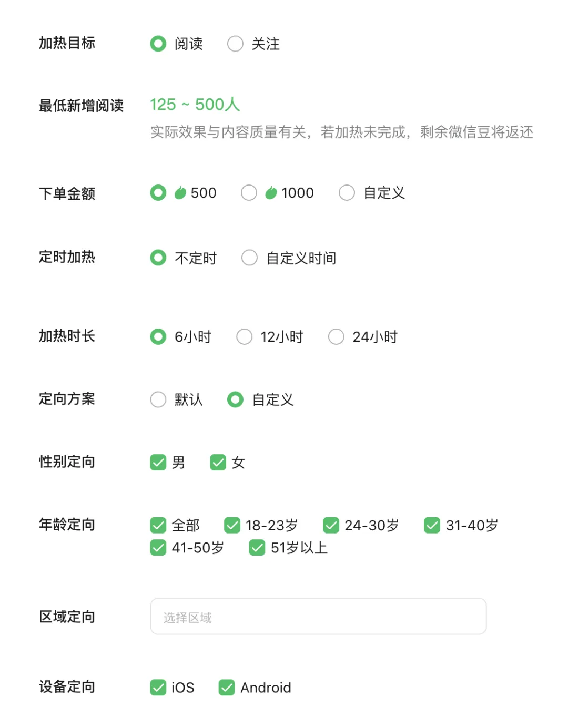568x728 pixels.
Task: Uncheck the 31-40岁 age group
Action: pos(432,525)
